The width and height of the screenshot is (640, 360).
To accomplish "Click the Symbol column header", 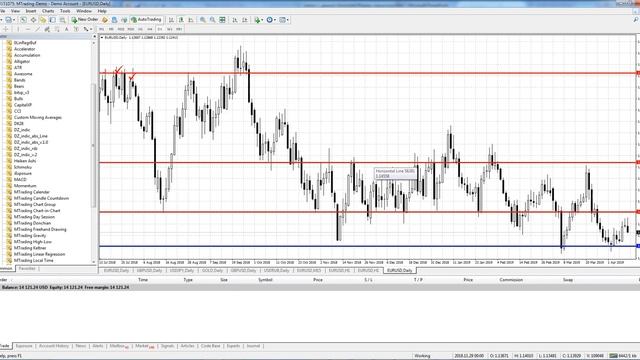I will [x=265, y=280].
